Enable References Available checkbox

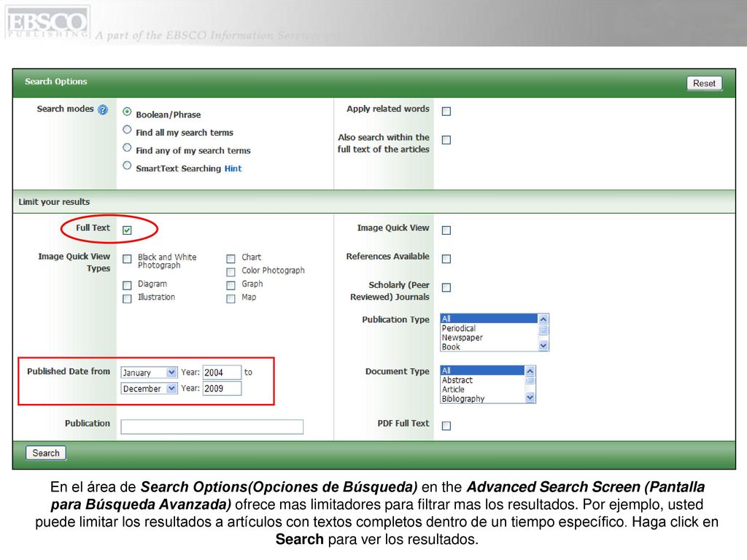pyautogui.click(x=446, y=259)
